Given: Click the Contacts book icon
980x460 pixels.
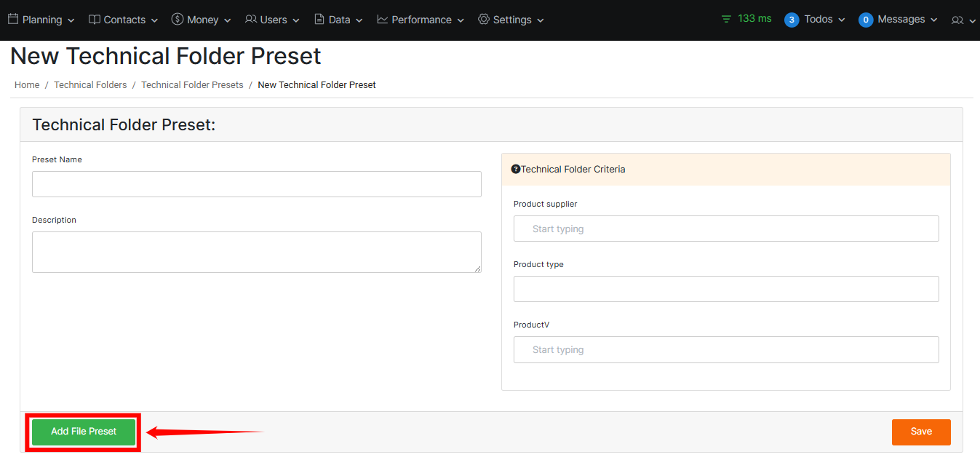Looking at the screenshot, I should [x=95, y=20].
